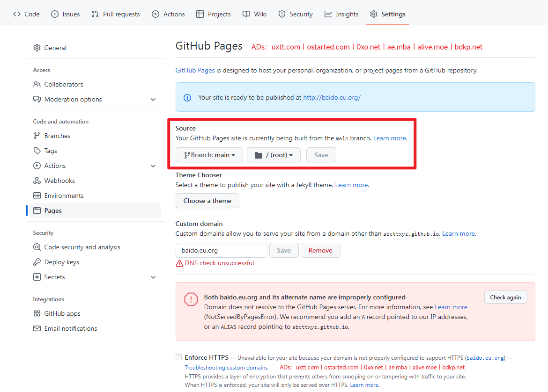Click the Save button in Source section

pos(321,155)
